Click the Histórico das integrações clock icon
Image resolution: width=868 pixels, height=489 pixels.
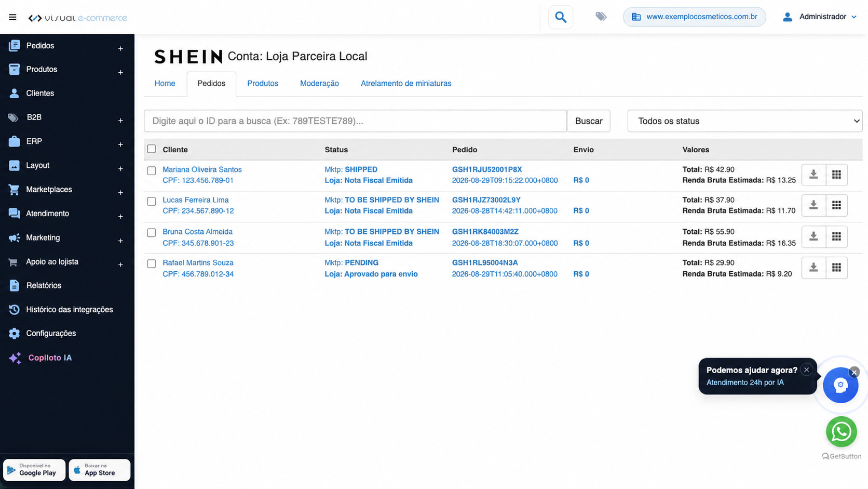[x=15, y=310]
